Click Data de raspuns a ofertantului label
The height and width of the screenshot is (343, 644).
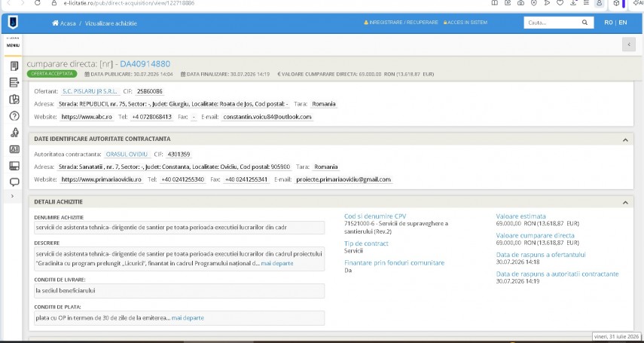click(x=541, y=255)
